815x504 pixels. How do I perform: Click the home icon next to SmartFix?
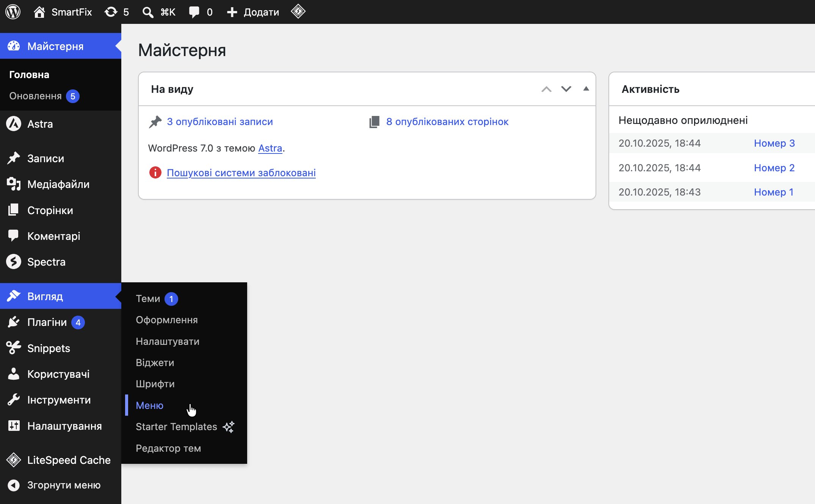coord(39,12)
